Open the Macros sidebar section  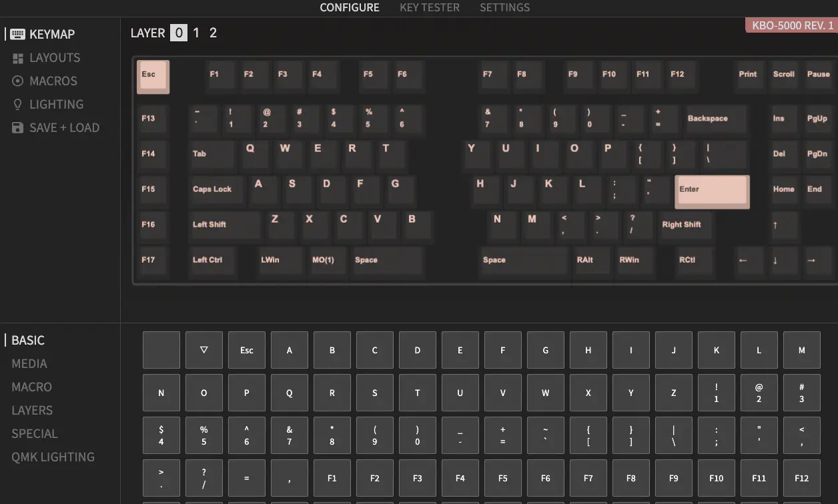tap(53, 81)
